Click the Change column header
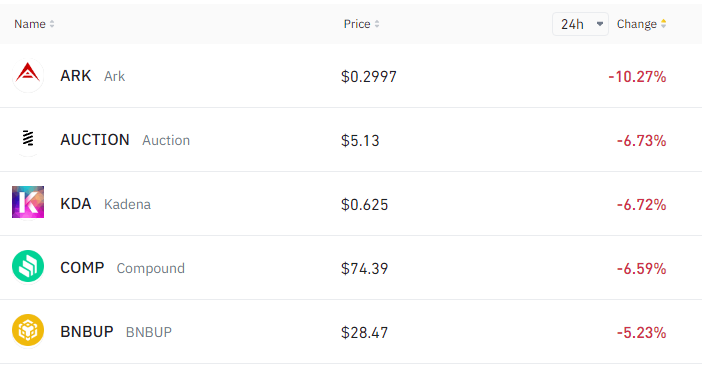 pyautogui.click(x=637, y=24)
